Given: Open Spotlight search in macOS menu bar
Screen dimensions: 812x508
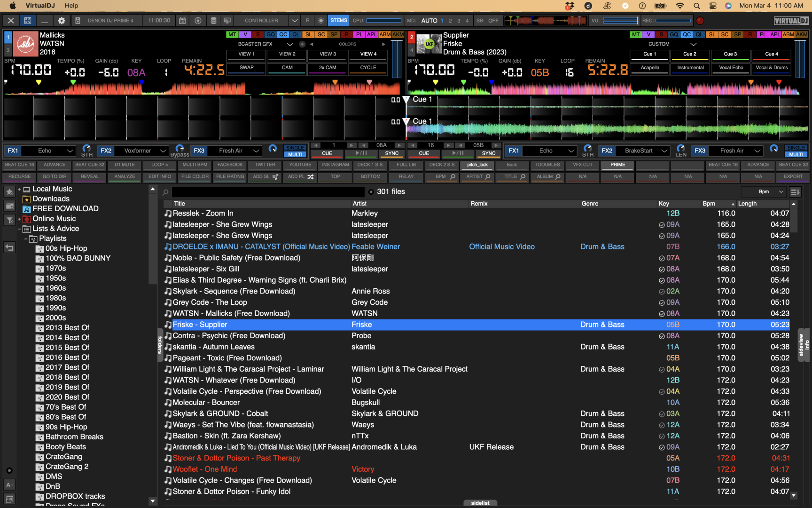Looking at the screenshot, I should tap(696, 6).
